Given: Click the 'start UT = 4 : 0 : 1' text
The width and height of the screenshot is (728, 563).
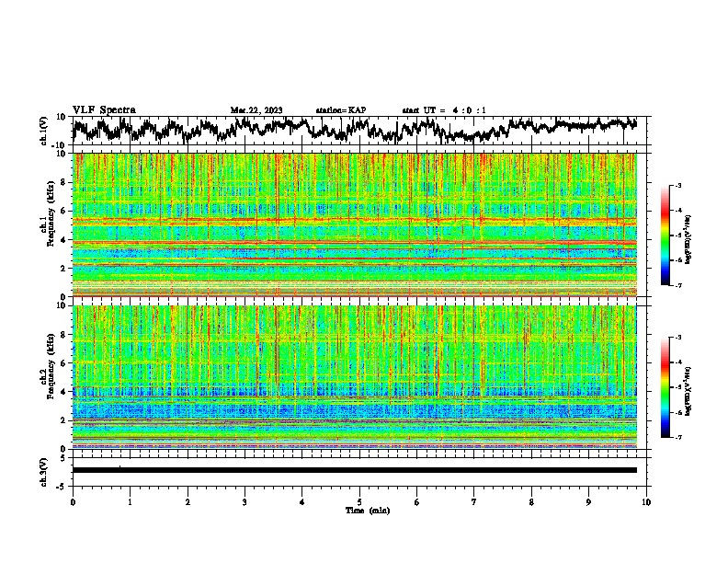Looking at the screenshot, I should [444, 110].
